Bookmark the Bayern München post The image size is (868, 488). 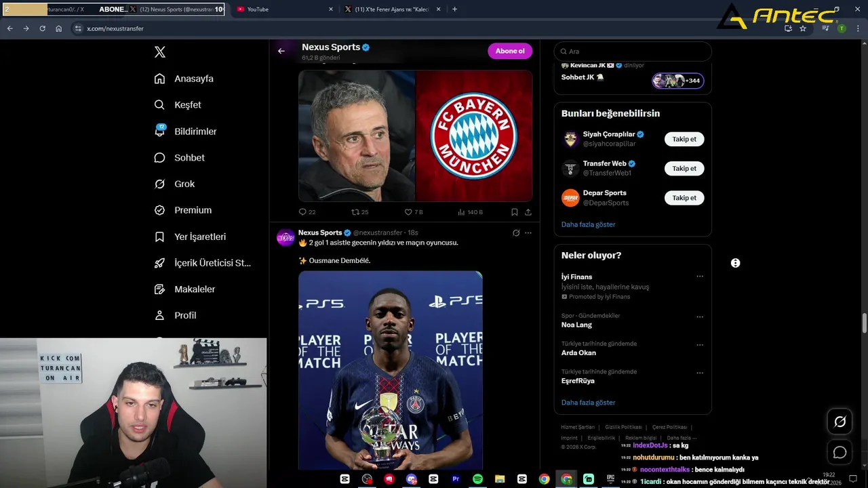click(515, 212)
